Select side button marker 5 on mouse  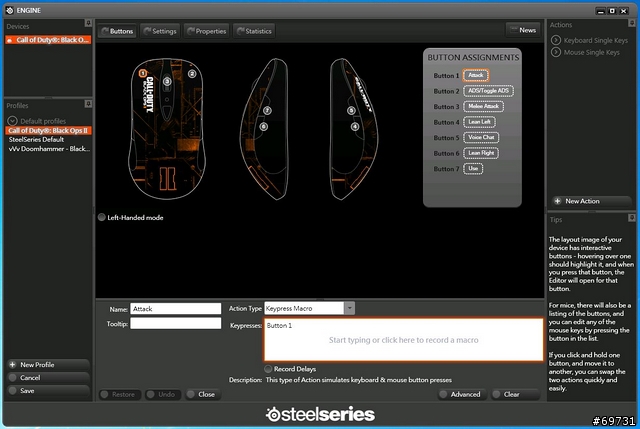pyautogui.click(x=351, y=110)
